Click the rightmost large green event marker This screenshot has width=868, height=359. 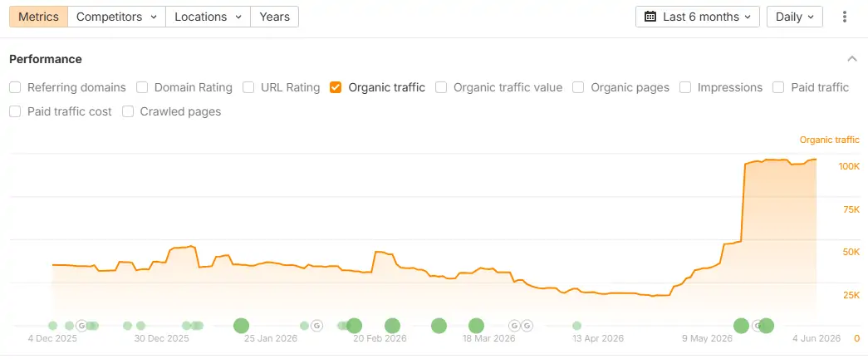(x=766, y=326)
